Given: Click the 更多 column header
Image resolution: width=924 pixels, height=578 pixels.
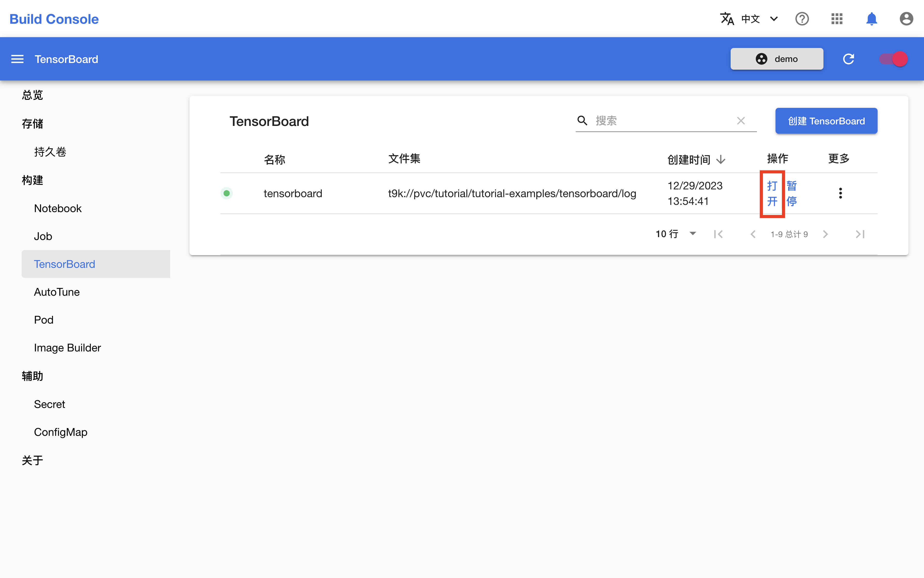Looking at the screenshot, I should 838,159.
